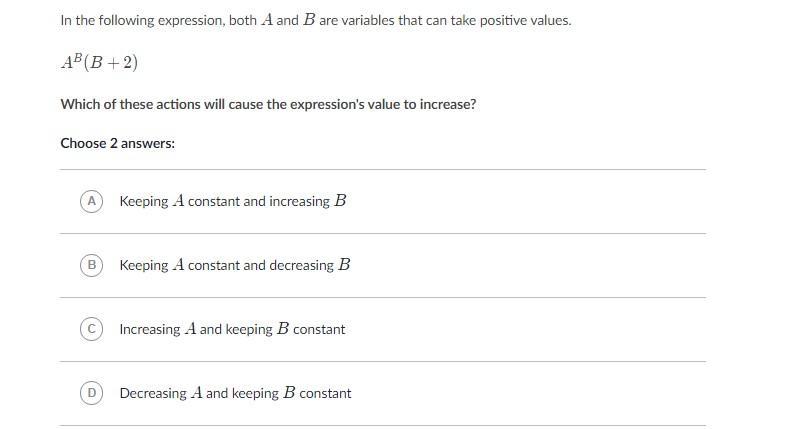Click the 'In the following expression' intro sentence

316,21
